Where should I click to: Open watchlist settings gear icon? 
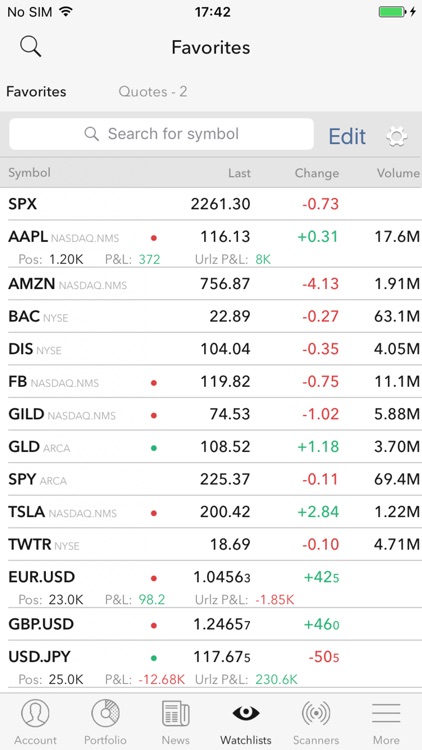(x=397, y=137)
